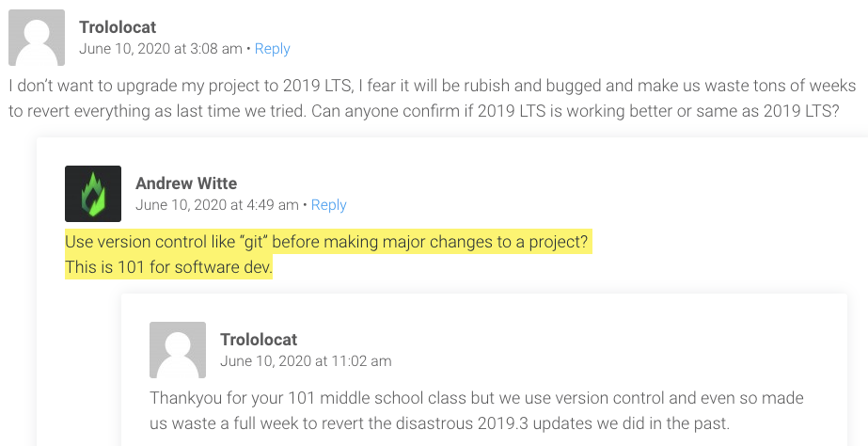
Task: Click the line starting "I don't want to upgrade"
Action: (x=433, y=87)
